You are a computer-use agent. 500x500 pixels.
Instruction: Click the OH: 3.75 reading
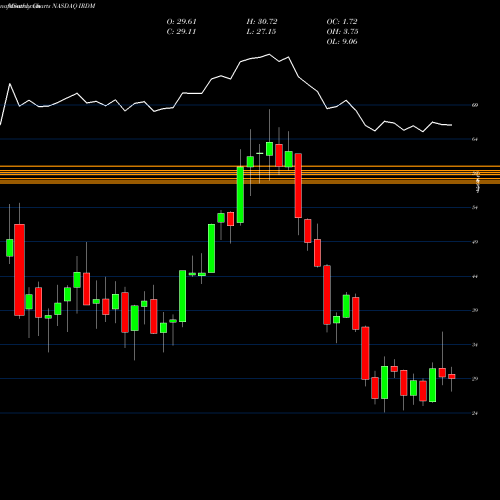[x=342, y=32]
